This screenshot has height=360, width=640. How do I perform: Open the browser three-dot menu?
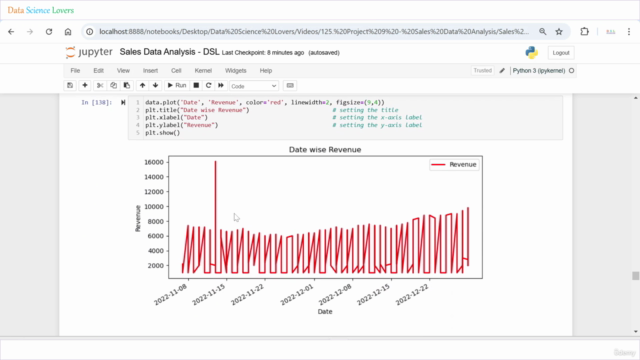tap(629, 31)
